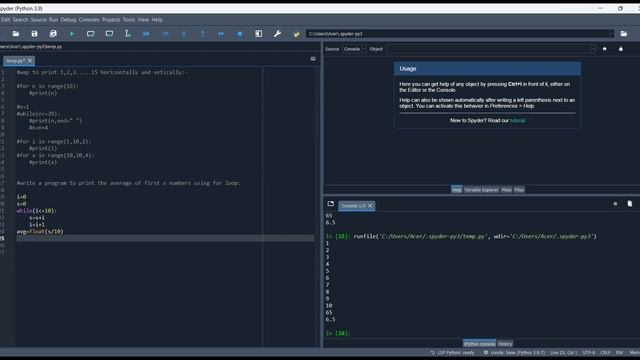
Task: Open the Consoles menu
Action: [89, 20]
